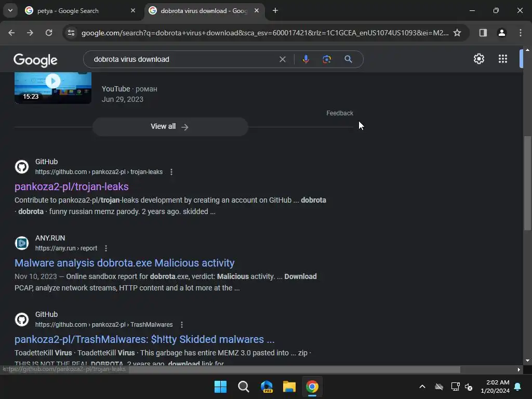
Task: Click the vertical page scrollbar thumb
Action: pos(527,183)
